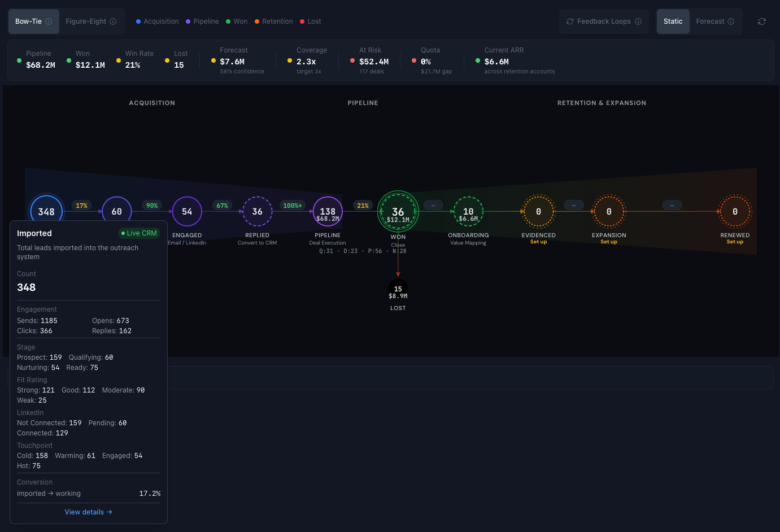780x532 pixels.
Task: Expand the Pipeline node showing 138
Action: click(x=328, y=212)
